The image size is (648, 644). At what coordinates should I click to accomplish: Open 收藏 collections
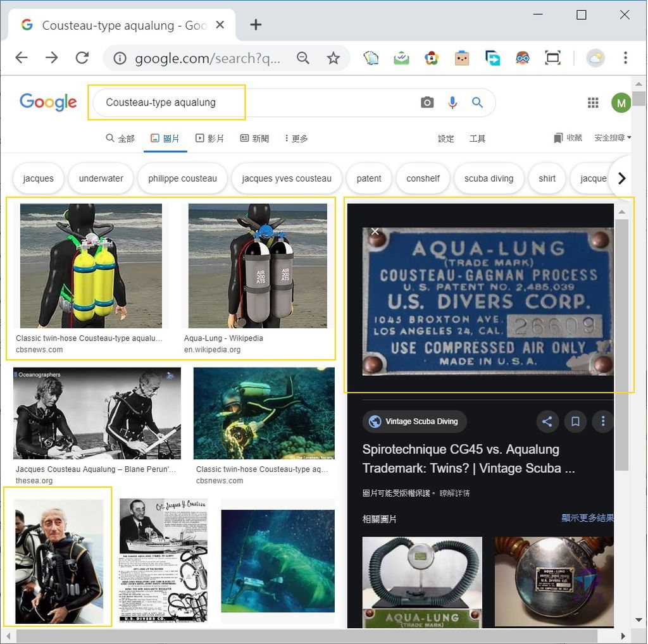click(x=568, y=138)
